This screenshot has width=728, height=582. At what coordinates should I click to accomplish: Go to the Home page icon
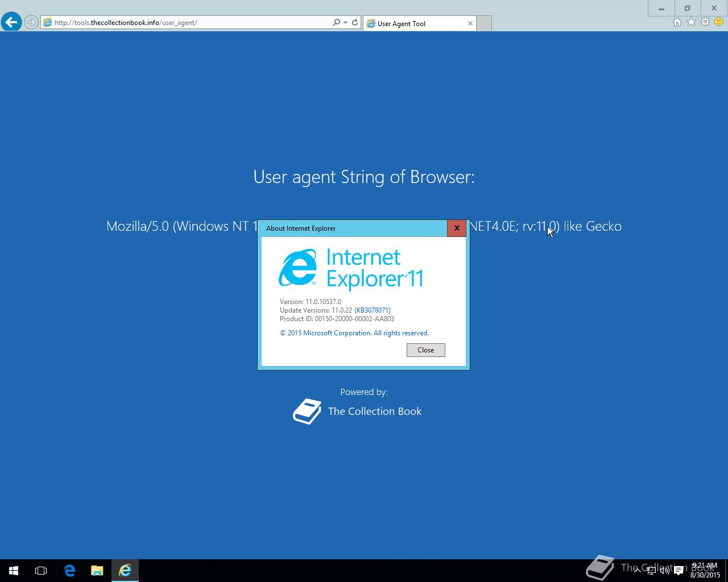pyautogui.click(x=677, y=22)
